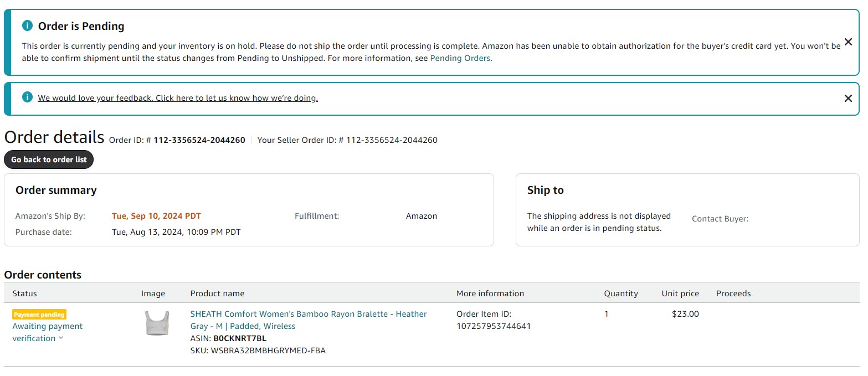Click the 'We would love your feedback' link
Screen dimensions: 868x376
pyautogui.click(x=177, y=98)
